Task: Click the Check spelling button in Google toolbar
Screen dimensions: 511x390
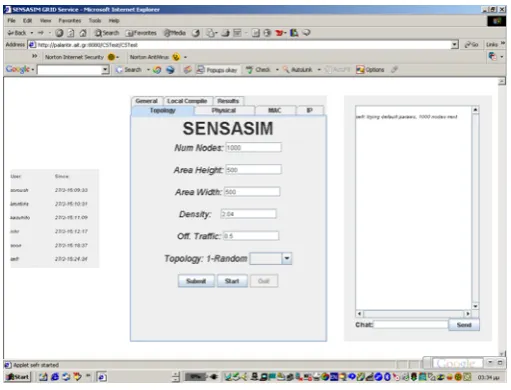Action: 258,70
